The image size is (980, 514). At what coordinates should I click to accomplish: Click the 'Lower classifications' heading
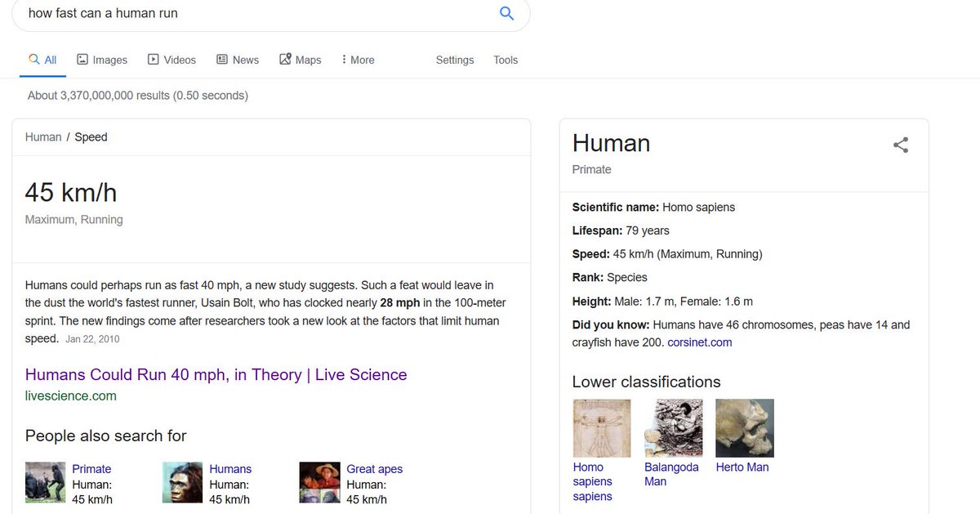pos(646,382)
